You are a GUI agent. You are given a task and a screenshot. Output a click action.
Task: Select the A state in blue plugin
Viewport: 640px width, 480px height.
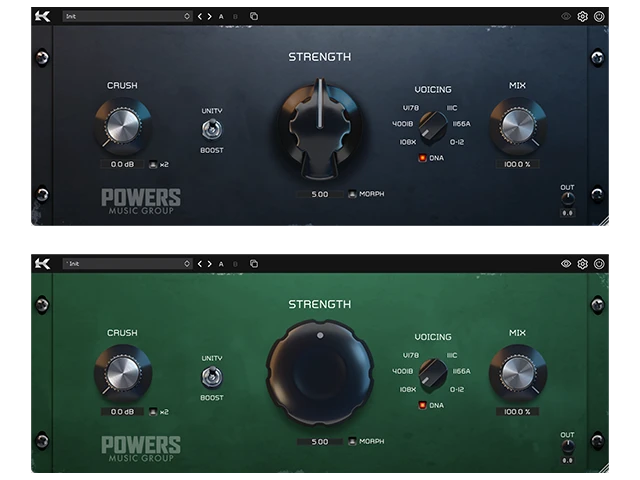tap(221, 17)
